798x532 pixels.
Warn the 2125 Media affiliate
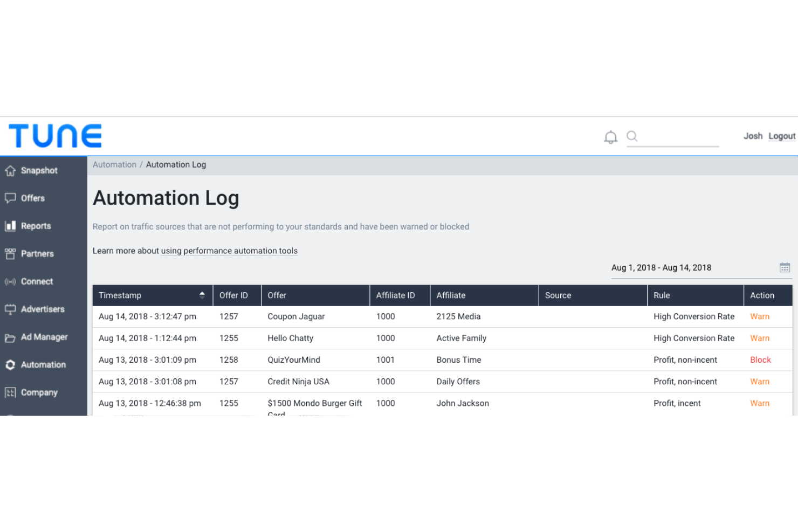[759, 316]
